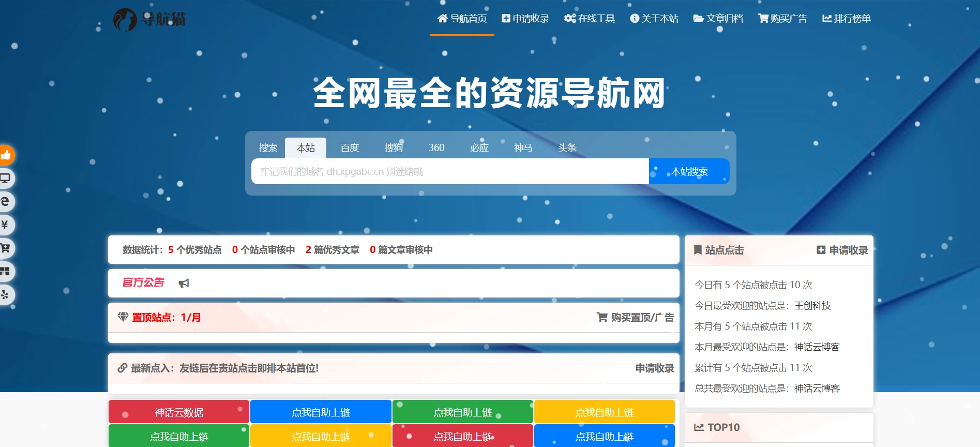Click the link icon beside 最新点入
This screenshot has width=980, height=447.
[123, 368]
